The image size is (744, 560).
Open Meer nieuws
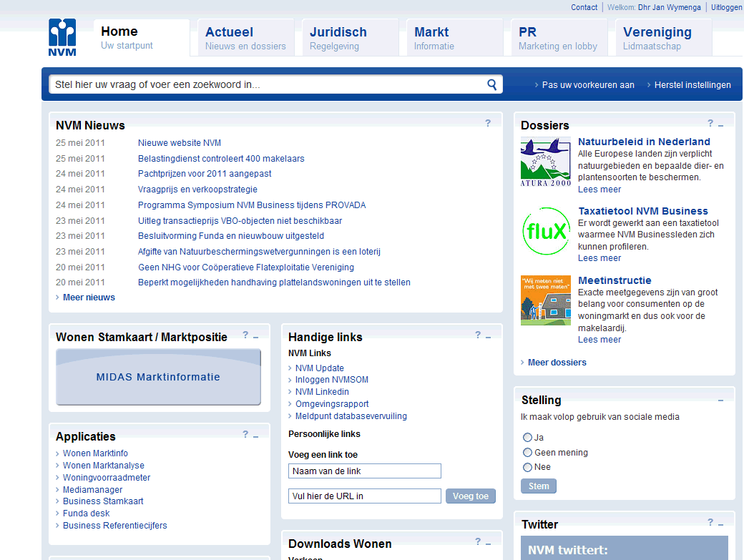click(89, 298)
